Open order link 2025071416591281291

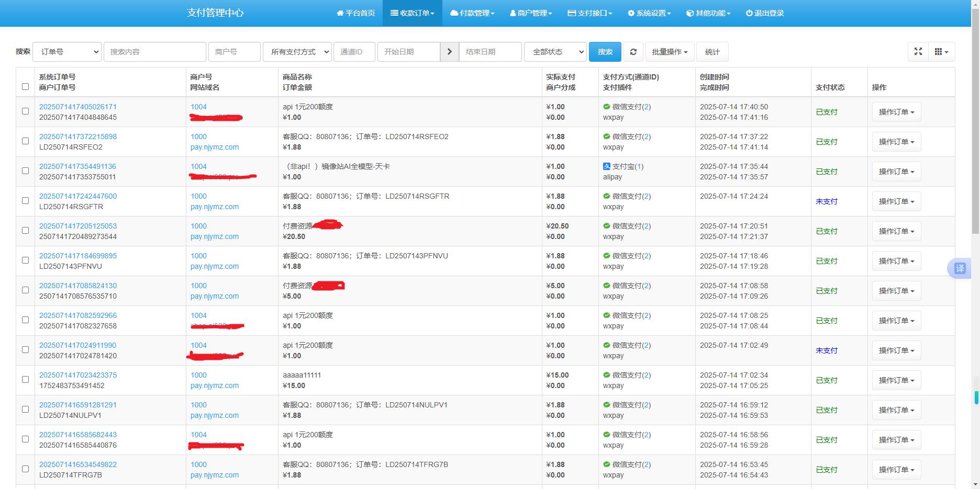78,405
